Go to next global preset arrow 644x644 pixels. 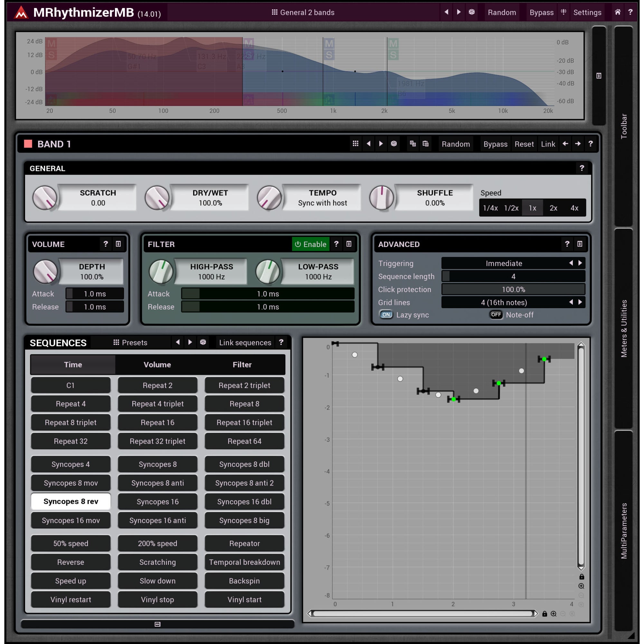point(459,12)
